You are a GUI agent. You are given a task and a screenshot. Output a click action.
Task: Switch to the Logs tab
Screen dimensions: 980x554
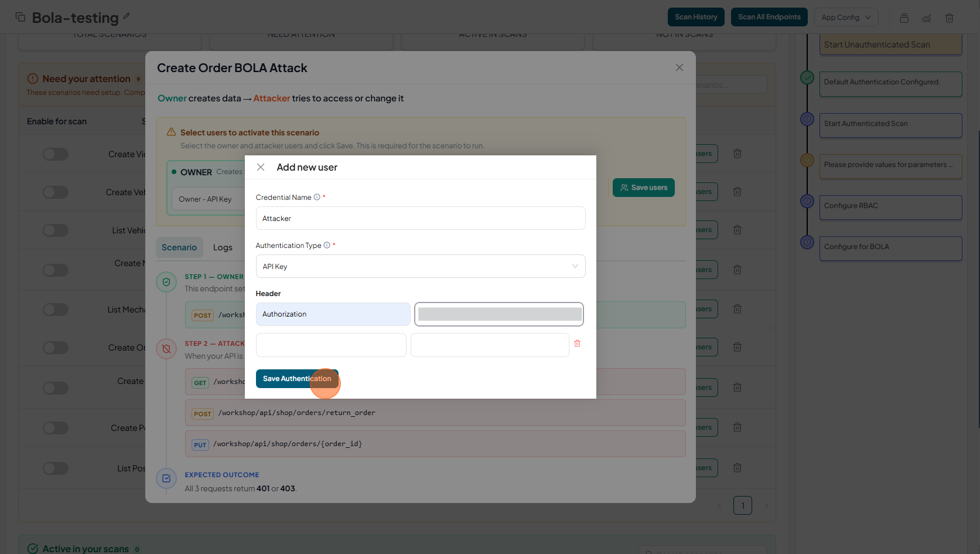click(x=223, y=248)
